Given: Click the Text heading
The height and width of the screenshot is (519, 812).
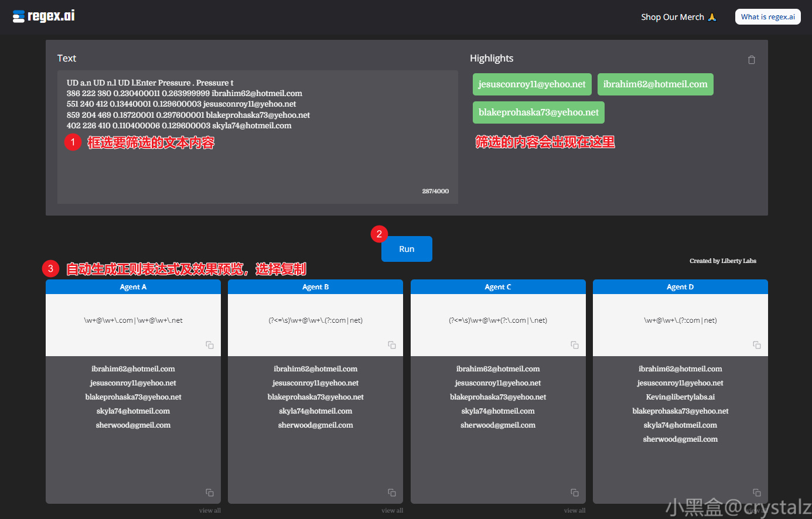Looking at the screenshot, I should tap(67, 58).
